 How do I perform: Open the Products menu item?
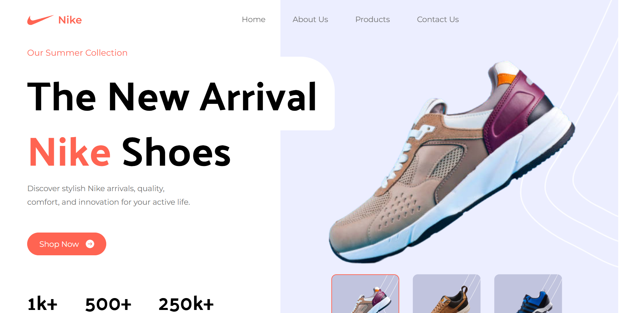click(x=372, y=19)
